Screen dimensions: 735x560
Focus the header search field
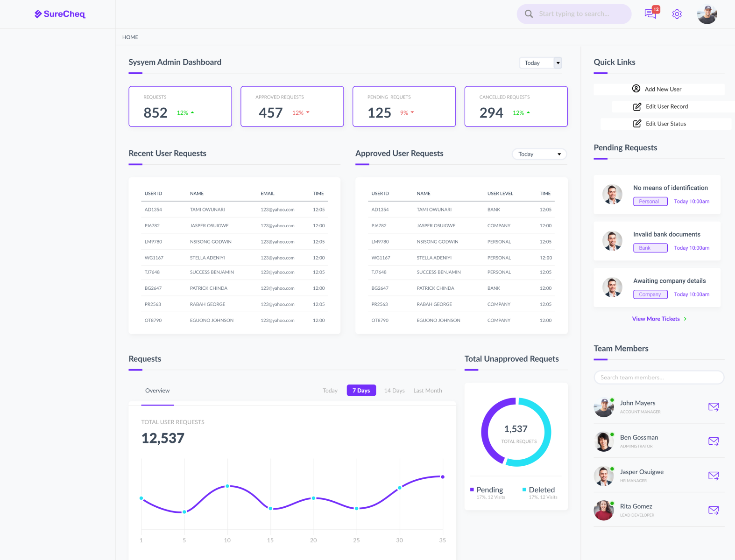pyautogui.click(x=574, y=14)
